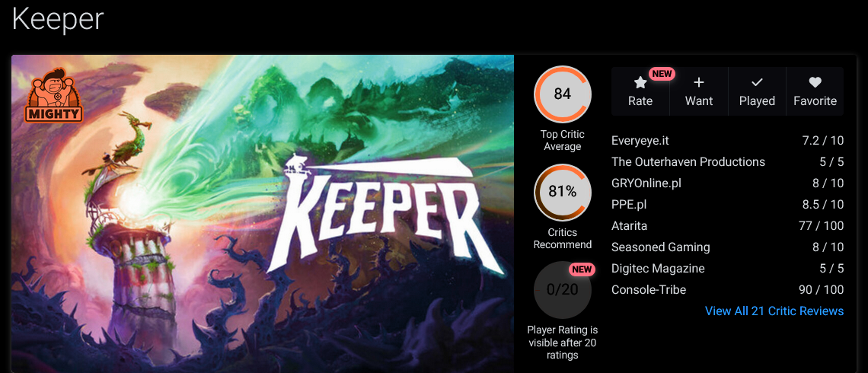Screen dimensions: 868x373
Task: Click the 84 Top Critic Average circle
Action: (x=563, y=94)
